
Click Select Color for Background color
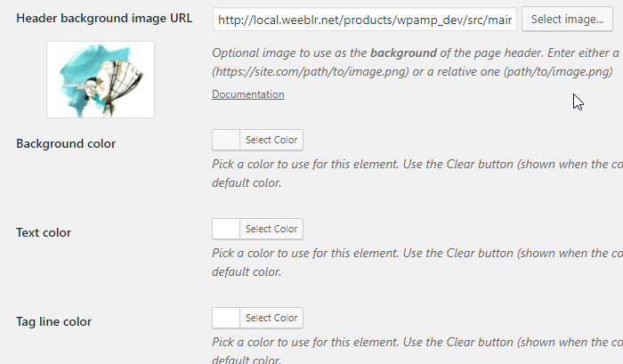pos(271,140)
